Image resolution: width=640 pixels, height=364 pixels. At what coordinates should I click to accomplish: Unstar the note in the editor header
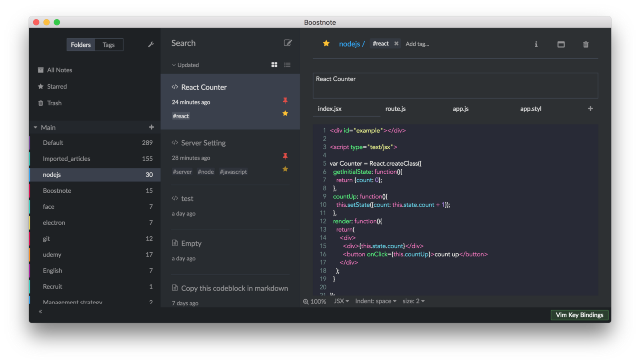coord(326,44)
